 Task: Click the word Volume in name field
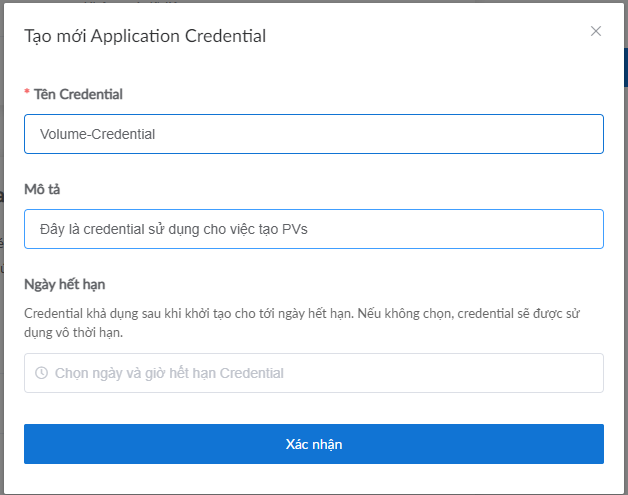(x=63, y=134)
